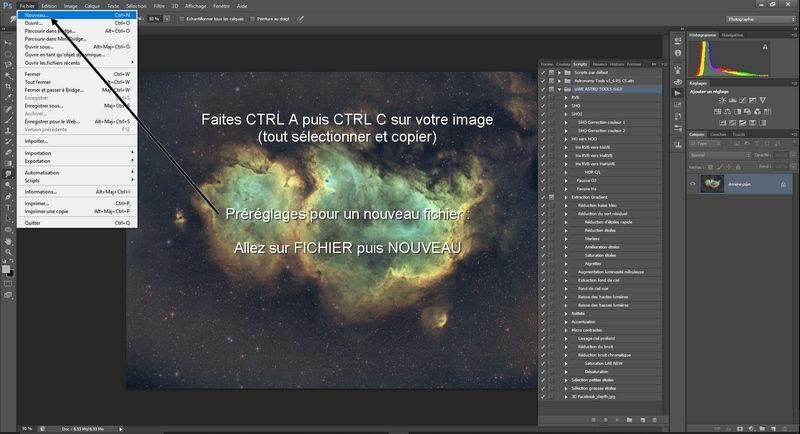Toggle checkmark for Starless action
The width and height of the screenshot is (800, 434).
point(543,239)
